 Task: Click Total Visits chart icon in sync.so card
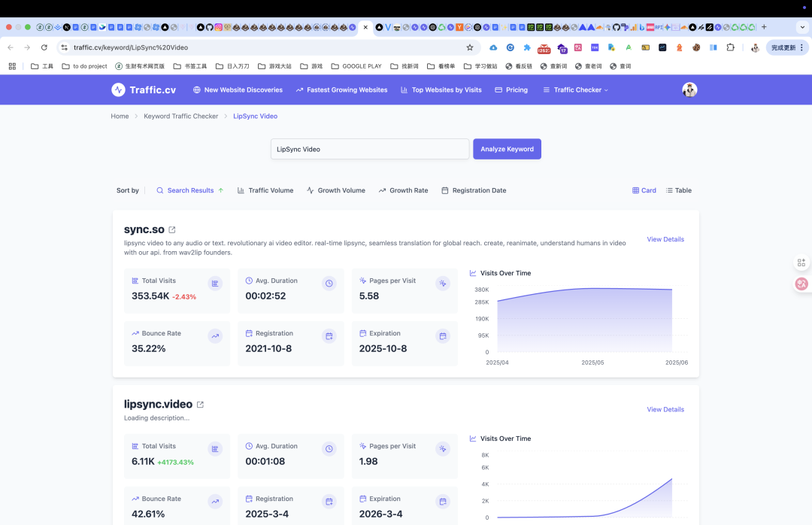[215, 284]
